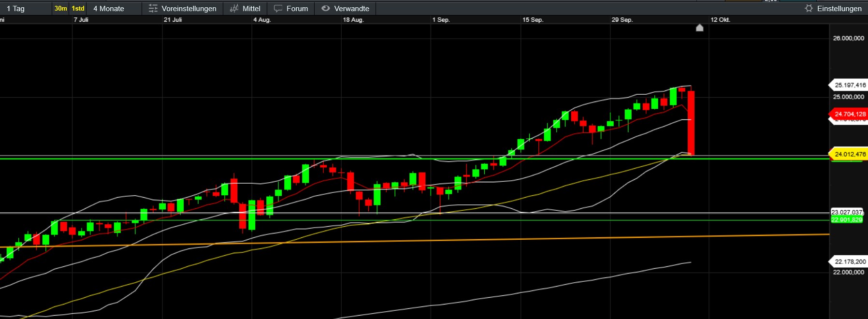868x319 pixels.
Task: Select the red 24.704,128 price label
Action: [x=849, y=114]
